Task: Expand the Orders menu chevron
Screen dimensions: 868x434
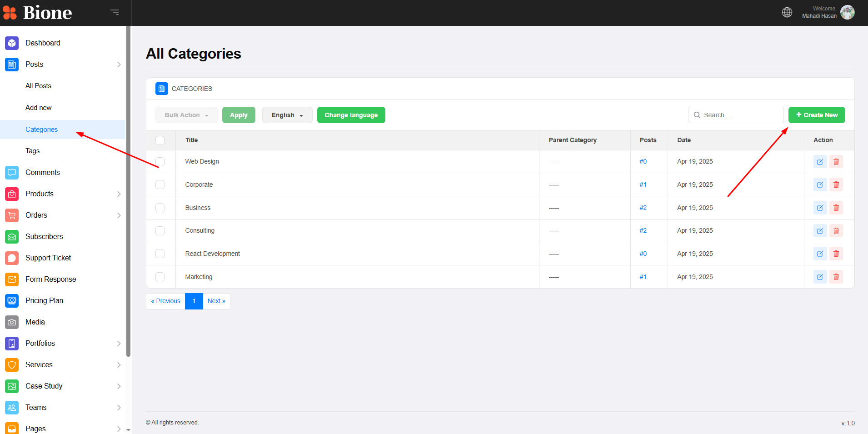Action: [119, 215]
